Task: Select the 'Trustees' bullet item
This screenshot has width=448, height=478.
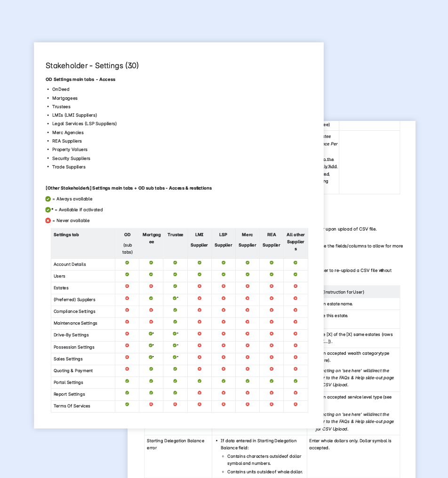Action: pos(61,107)
